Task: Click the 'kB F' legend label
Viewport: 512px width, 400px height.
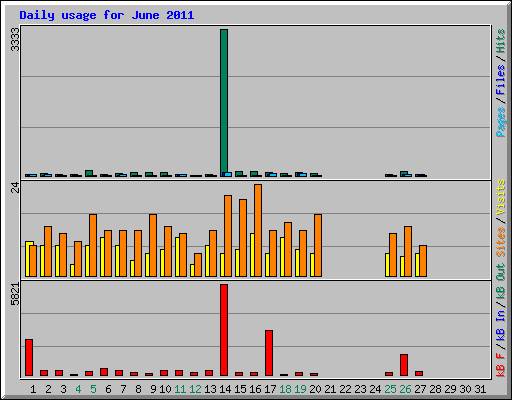Action: coord(500,365)
